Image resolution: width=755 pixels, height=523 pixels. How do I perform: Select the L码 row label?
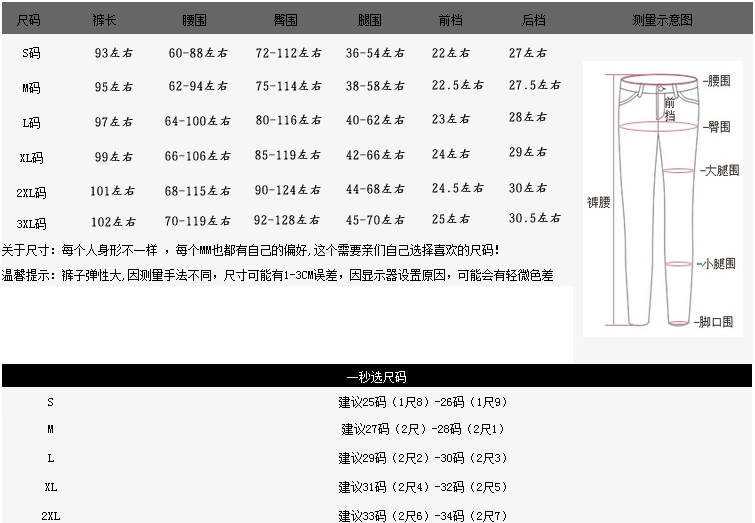31,123
